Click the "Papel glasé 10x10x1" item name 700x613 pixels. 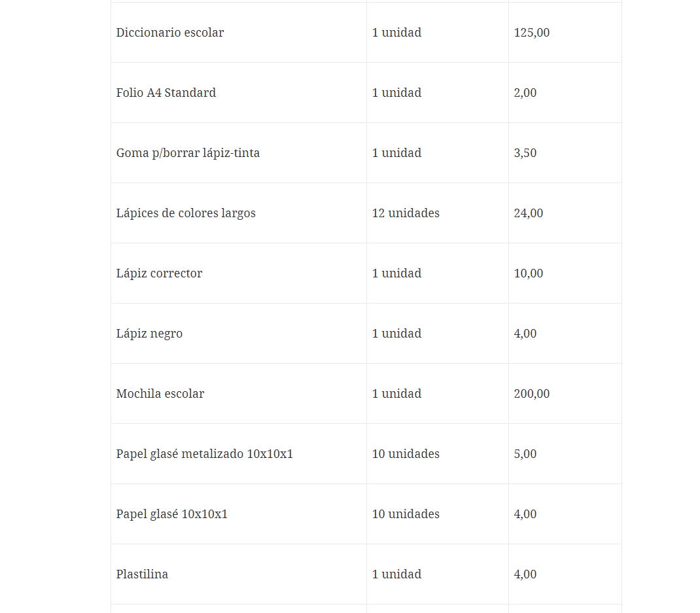coord(172,514)
